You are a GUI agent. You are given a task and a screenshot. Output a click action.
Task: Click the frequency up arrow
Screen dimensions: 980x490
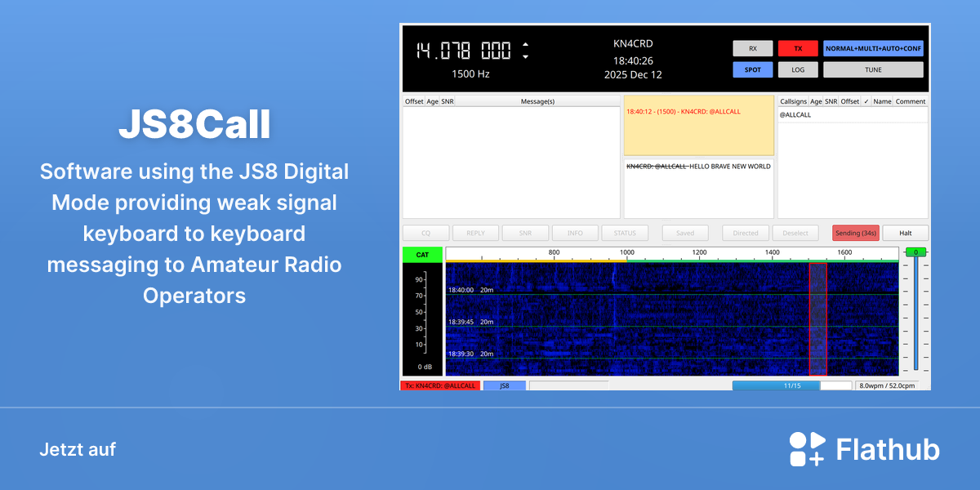pos(525,44)
